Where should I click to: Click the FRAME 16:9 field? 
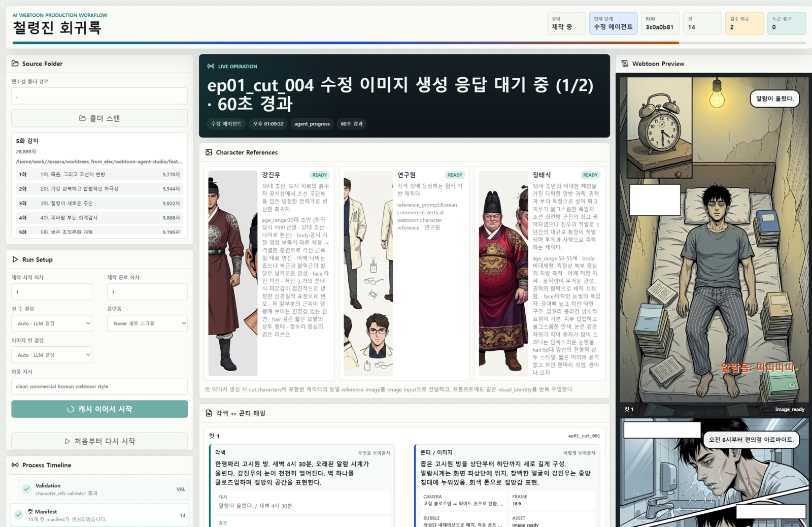tap(552, 500)
